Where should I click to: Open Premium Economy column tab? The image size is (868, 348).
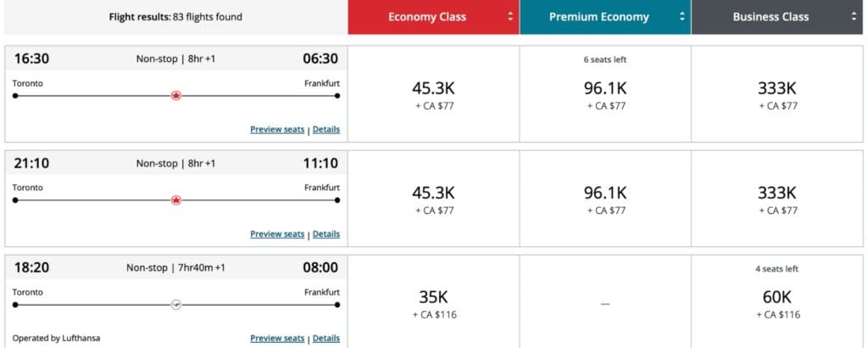(598, 17)
